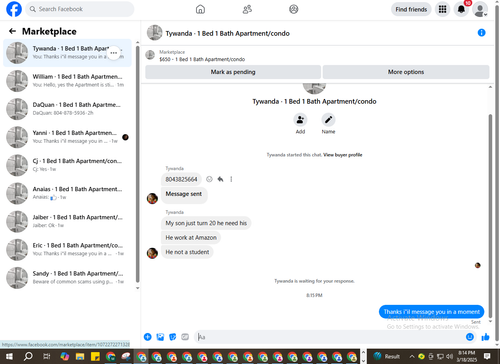Open more actions for 8043825664 message
This screenshot has width=500, height=364.
point(231,179)
